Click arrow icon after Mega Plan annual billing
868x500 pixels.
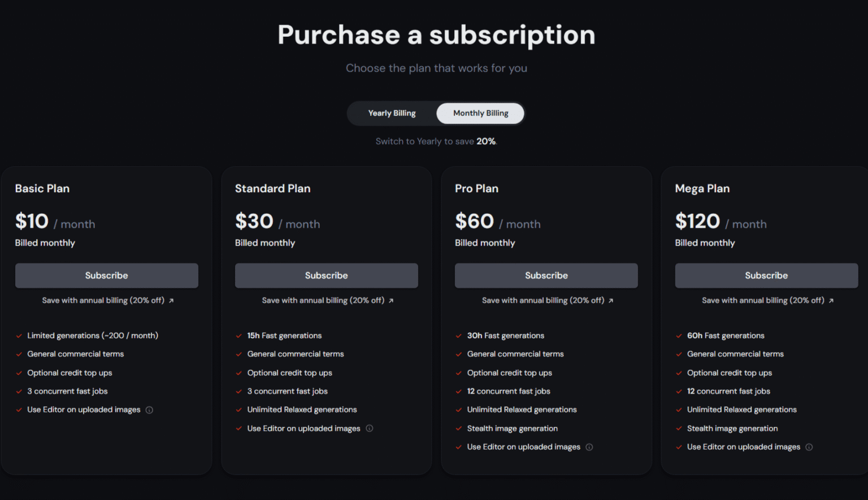point(831,301)
